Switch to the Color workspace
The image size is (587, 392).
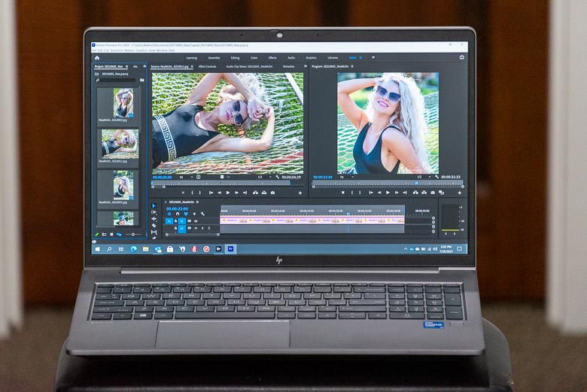point(254,58)
